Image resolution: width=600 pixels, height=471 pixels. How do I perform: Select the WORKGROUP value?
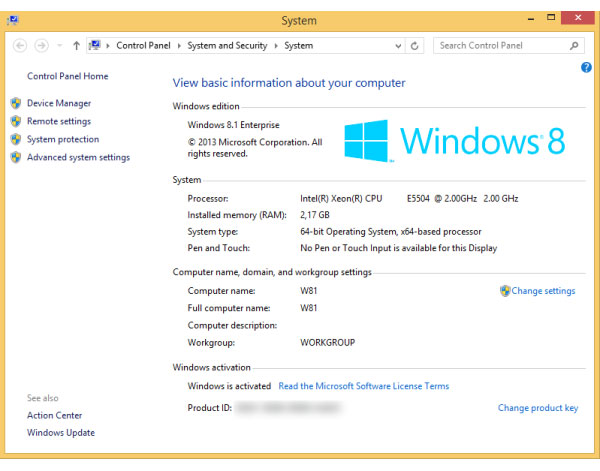(328, 342)
